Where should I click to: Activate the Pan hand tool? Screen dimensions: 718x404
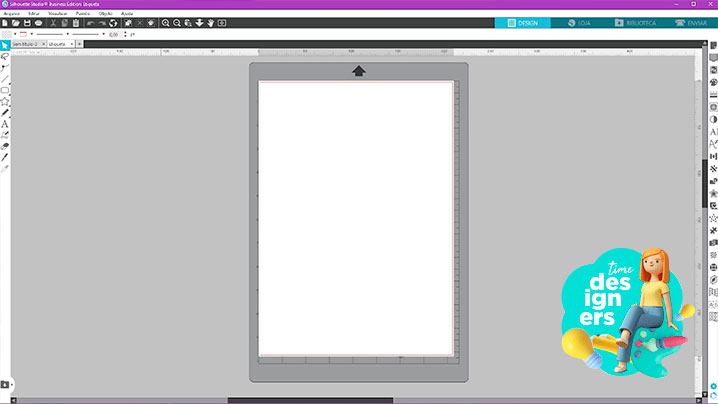(x=211, y=23)
